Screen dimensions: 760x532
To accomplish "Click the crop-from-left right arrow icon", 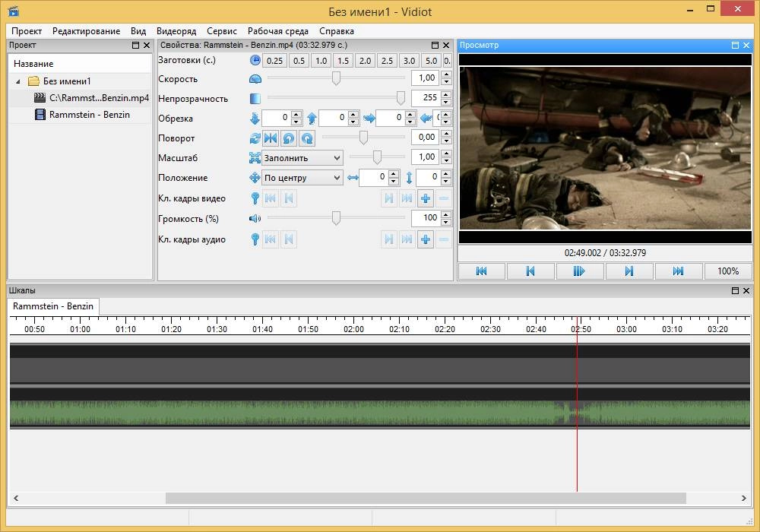I will (369, 119).
